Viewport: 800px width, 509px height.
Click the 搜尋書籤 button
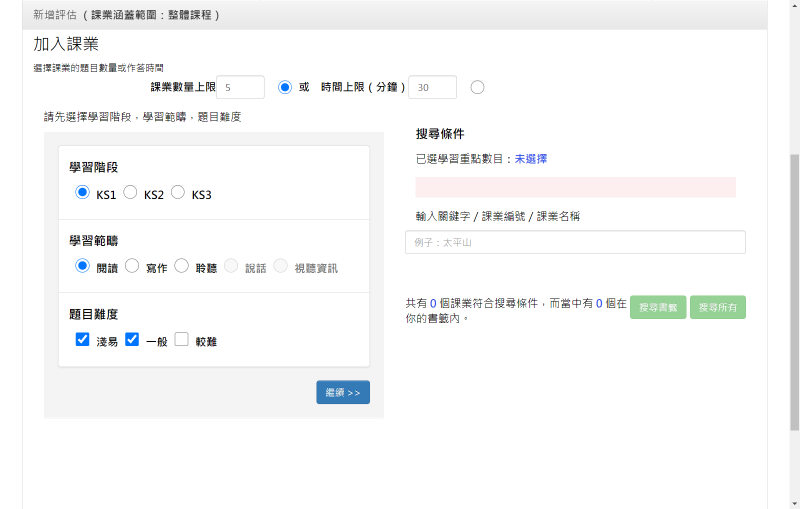[x=658, y=307]
